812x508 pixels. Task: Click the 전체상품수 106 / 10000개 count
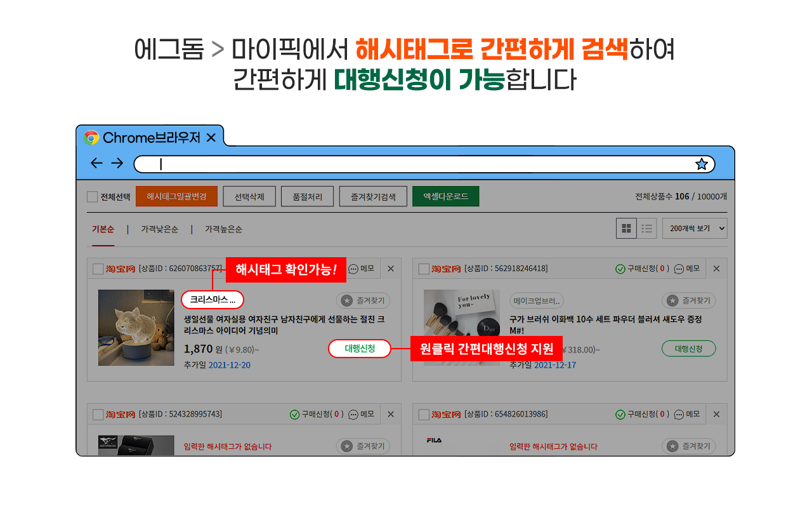point(681,197)
